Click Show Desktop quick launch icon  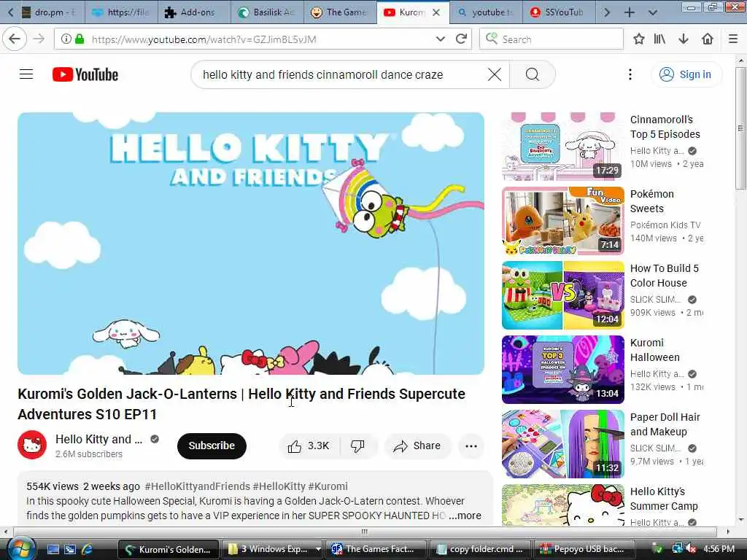click(x=53, y=549)
